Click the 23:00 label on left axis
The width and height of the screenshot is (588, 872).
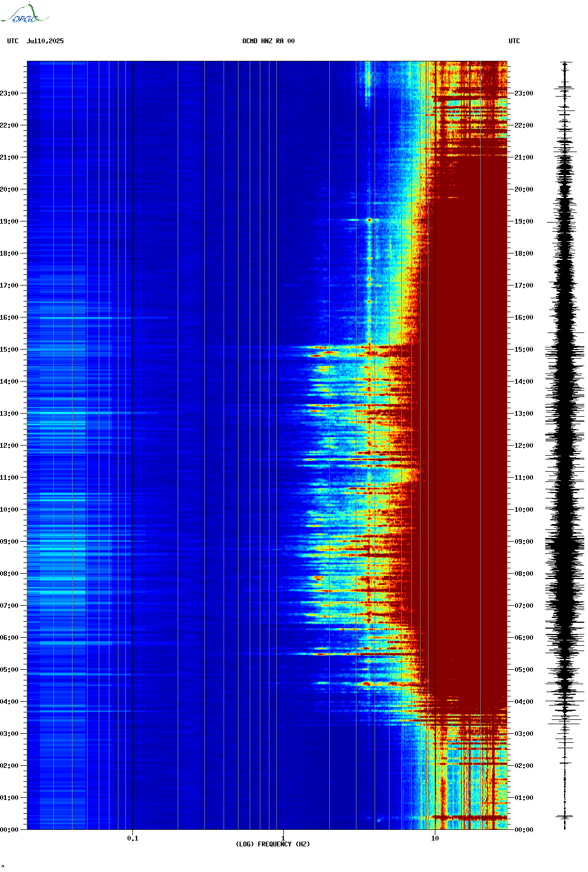pyautogui.click(x=9, y=93)
